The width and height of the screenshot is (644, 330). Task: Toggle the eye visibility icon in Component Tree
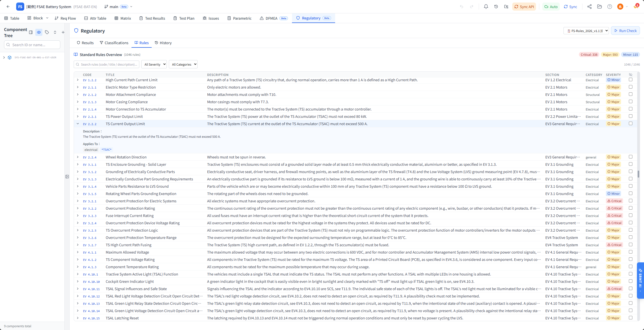point(39,32)
